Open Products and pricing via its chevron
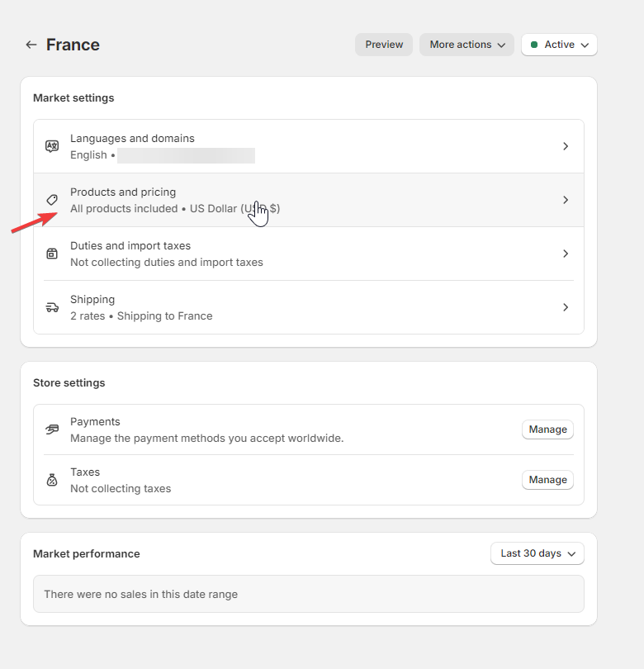Viewport: 644px width, 669px height. (566, 200)
